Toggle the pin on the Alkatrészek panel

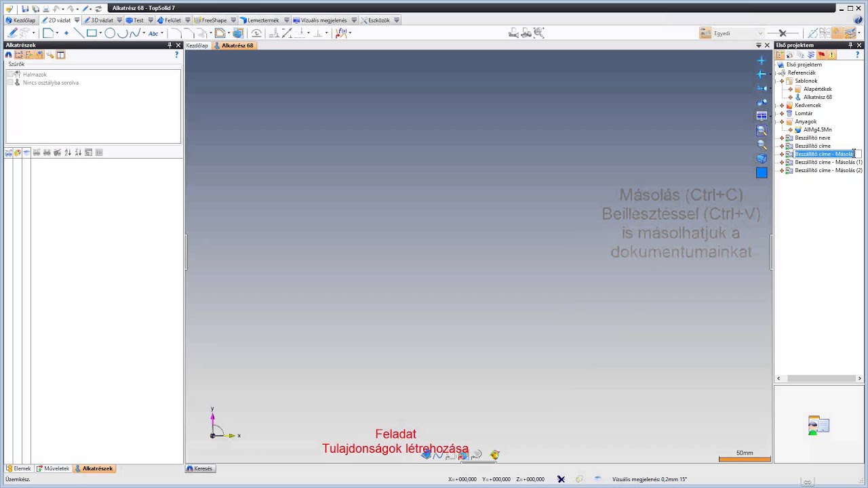pos(170,45)
